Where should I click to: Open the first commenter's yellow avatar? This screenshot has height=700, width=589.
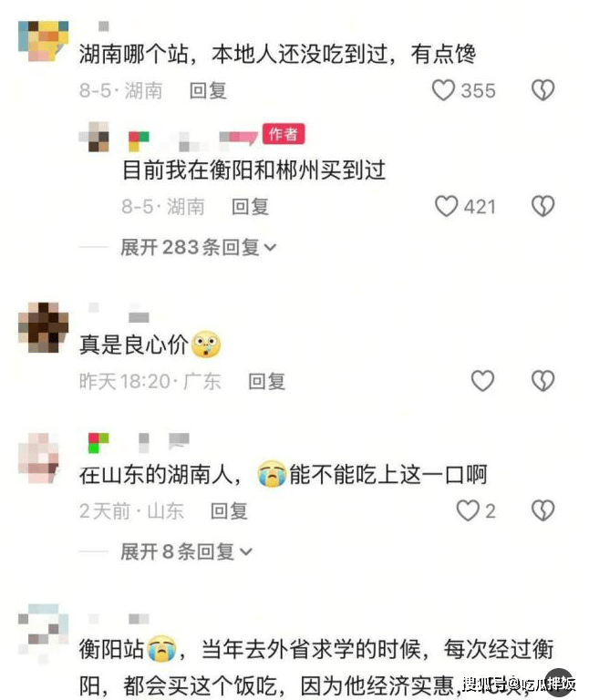[x=44, y=41]
